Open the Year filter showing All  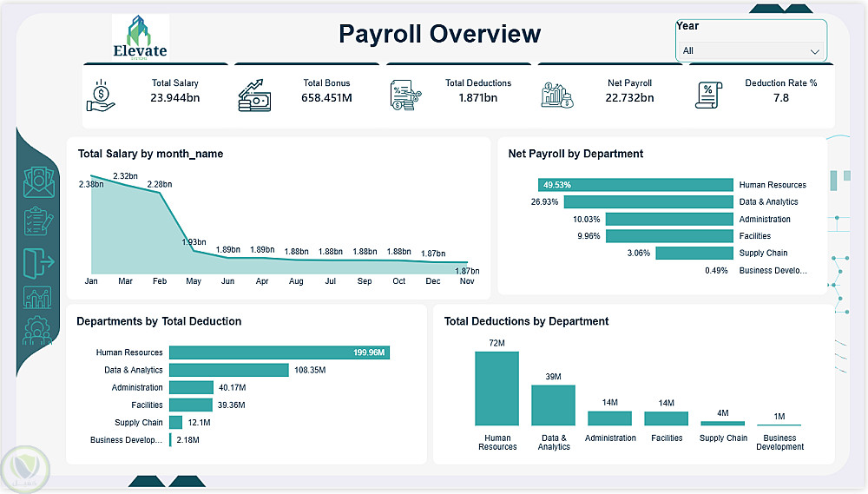tap(751, 50)
